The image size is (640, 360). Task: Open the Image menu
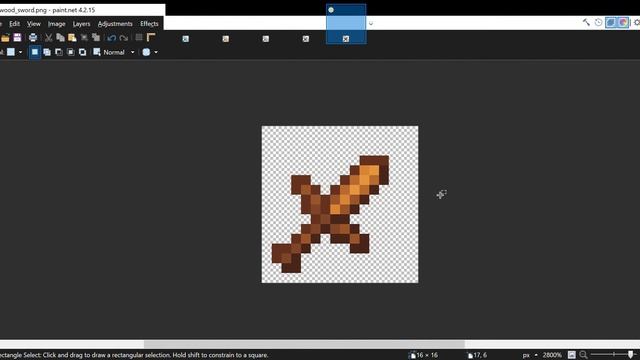(x=56, y=24)
